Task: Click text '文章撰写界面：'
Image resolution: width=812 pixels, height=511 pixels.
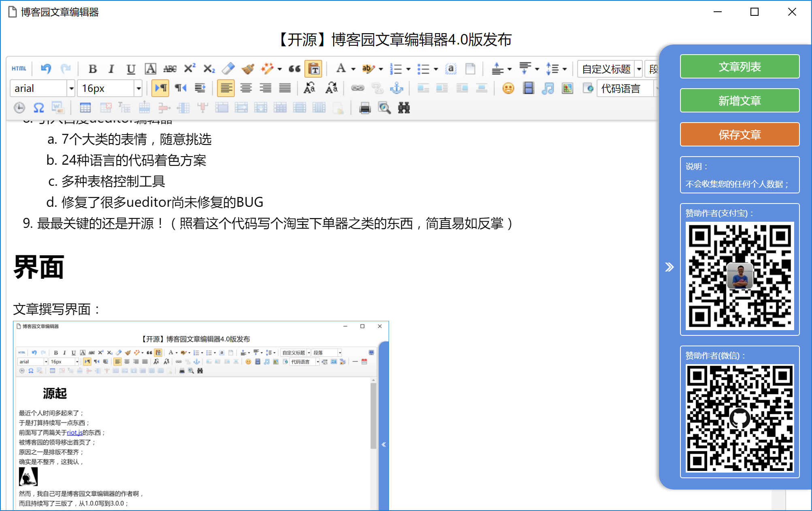Action: pos(57,309)
